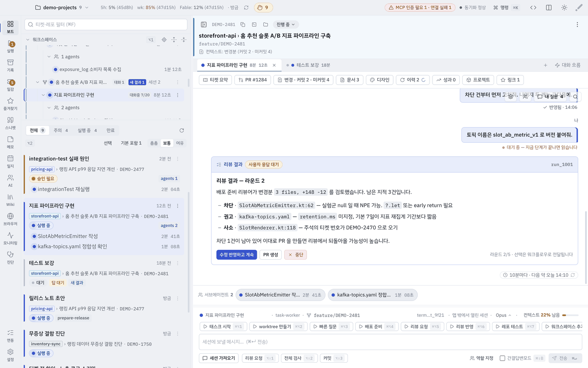Open the 브라우저 browser globe icon
This screenshot has height=368, width=588.
point(10,219)
